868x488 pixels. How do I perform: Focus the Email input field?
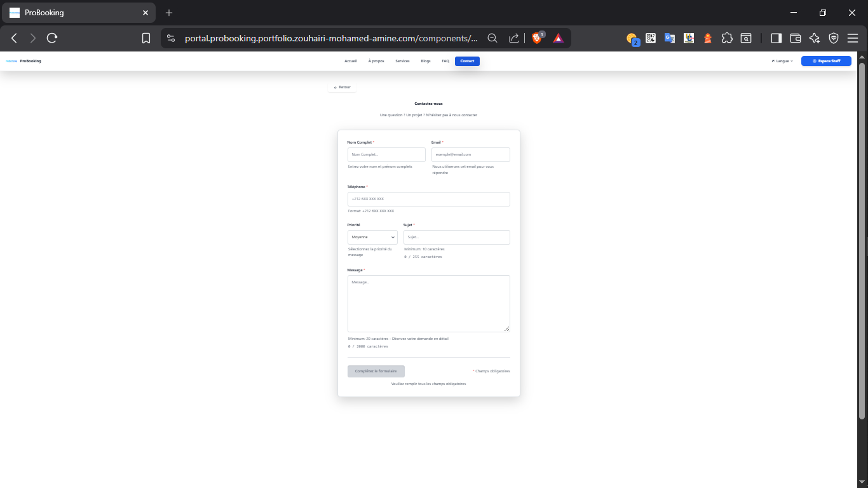pos(471,154)
